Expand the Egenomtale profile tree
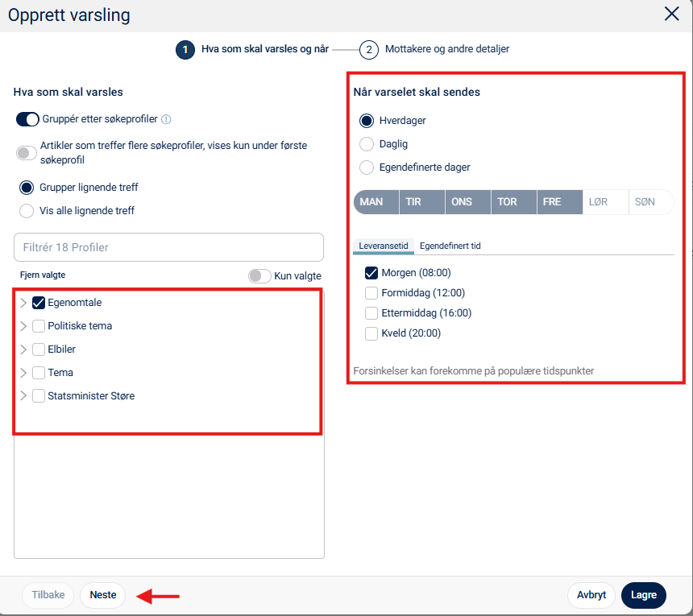This screenshot has height=616, width=693. coord(23,303)
